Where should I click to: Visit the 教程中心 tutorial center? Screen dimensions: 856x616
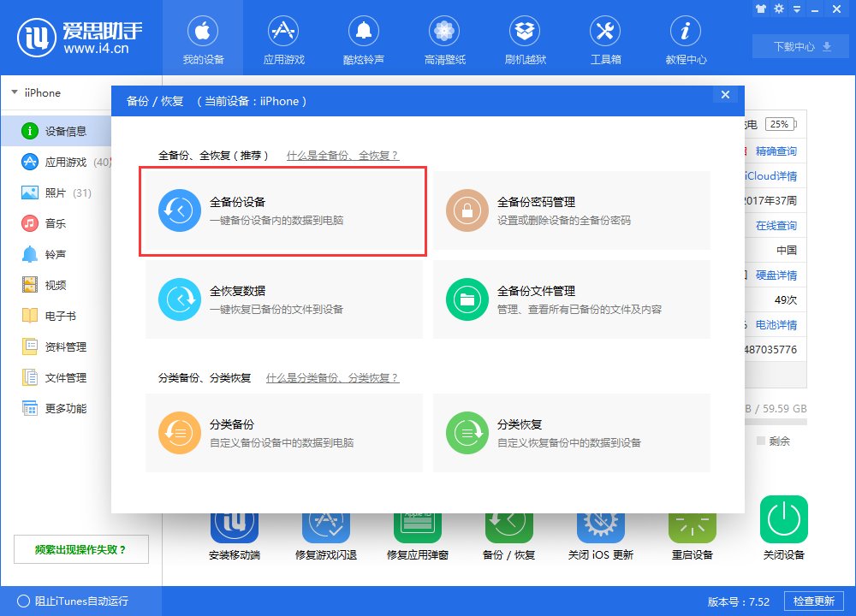(686, 38)
